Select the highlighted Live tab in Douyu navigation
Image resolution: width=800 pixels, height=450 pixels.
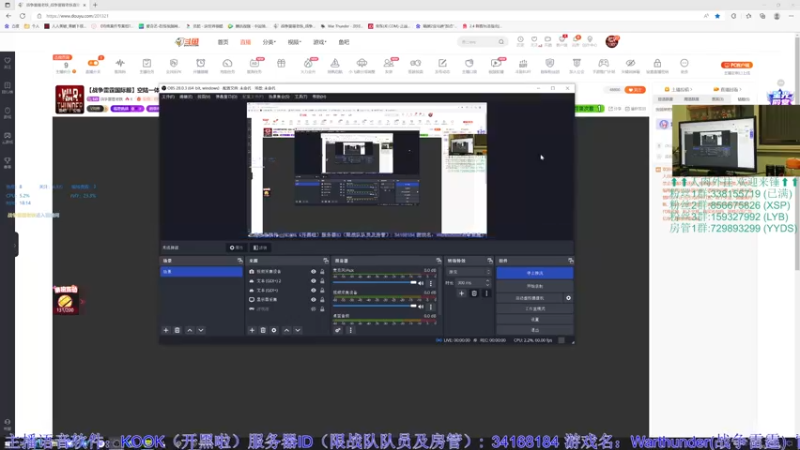pyautogui.click(x=245, y=42)
